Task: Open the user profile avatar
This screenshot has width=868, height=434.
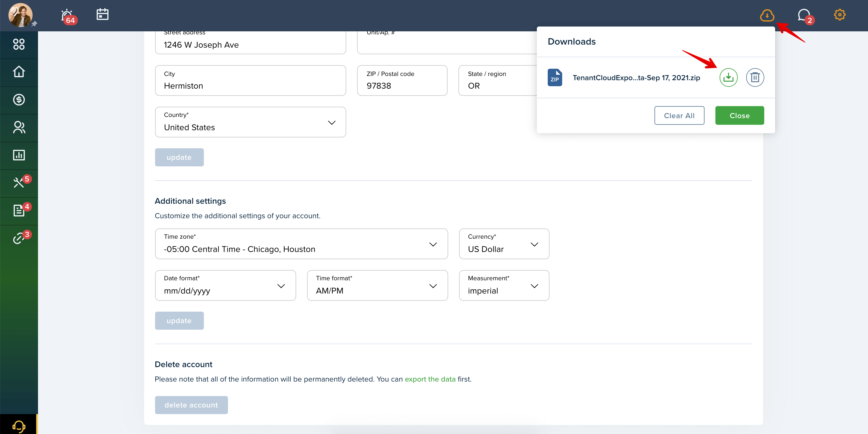Action: click(21, 15)
